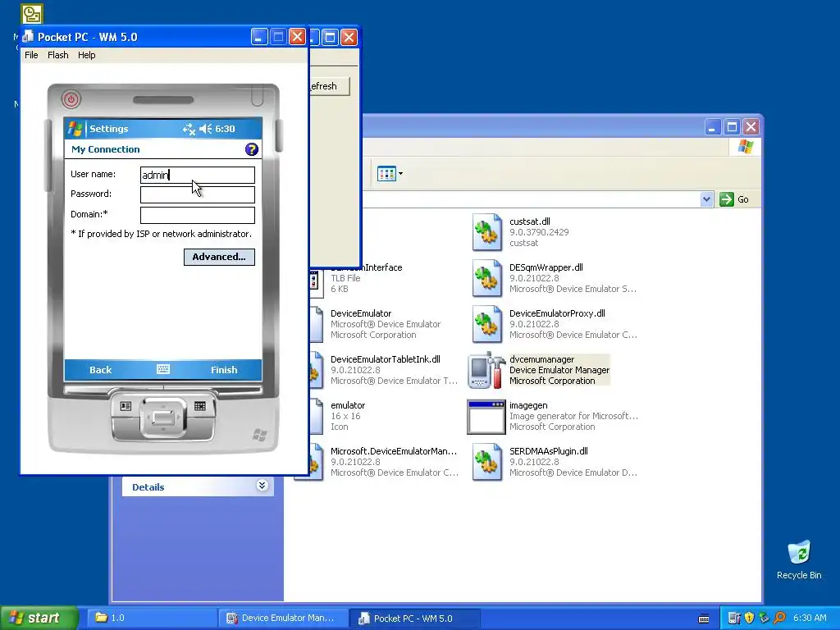
Task: Click the security shield tray icon
Action: pyautogui.click(x=749, y=618)
